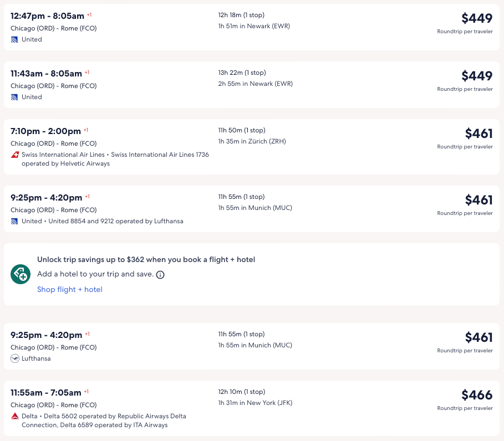This screenshot has width=504, height=441.
Task: Click the 'Unlock trip savings up to $362' heading
Action: pos(146,259)
